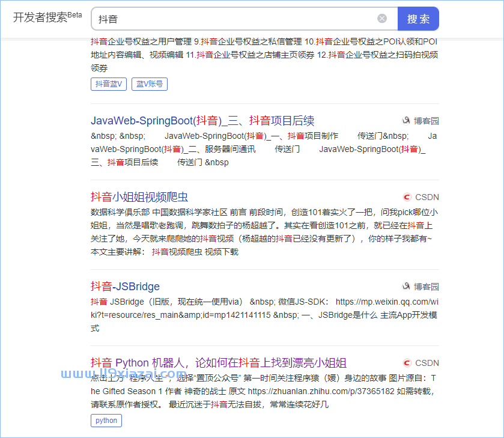
Task: Click snippet text 本文主要讲解： 抖音视频爬虫 视频下载
Action: 165,252
